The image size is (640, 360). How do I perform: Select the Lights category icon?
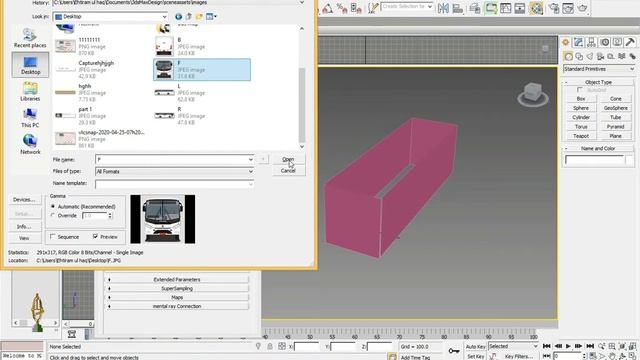(589, 56)
